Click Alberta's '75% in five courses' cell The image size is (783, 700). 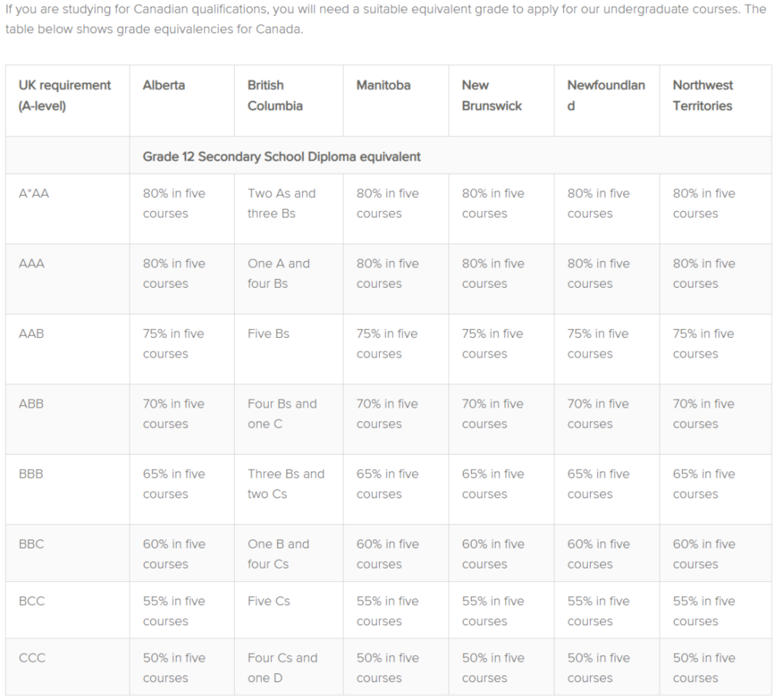pyautogui.click(x=182, y=349)
